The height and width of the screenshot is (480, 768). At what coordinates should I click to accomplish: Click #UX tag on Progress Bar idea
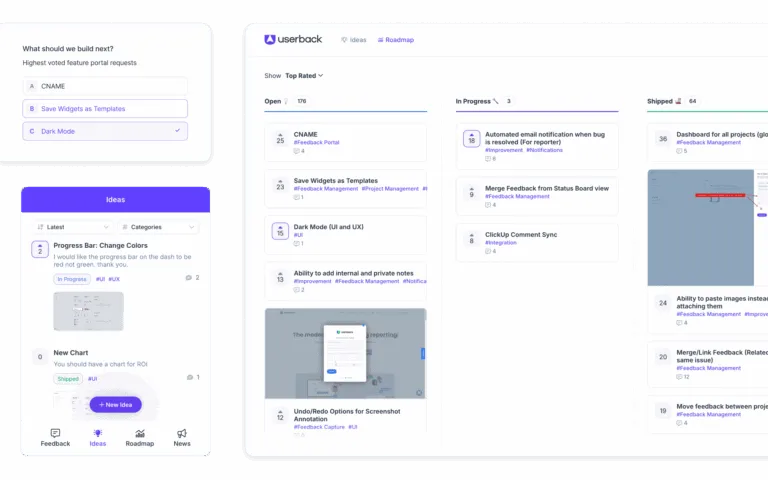coord(114,279)
